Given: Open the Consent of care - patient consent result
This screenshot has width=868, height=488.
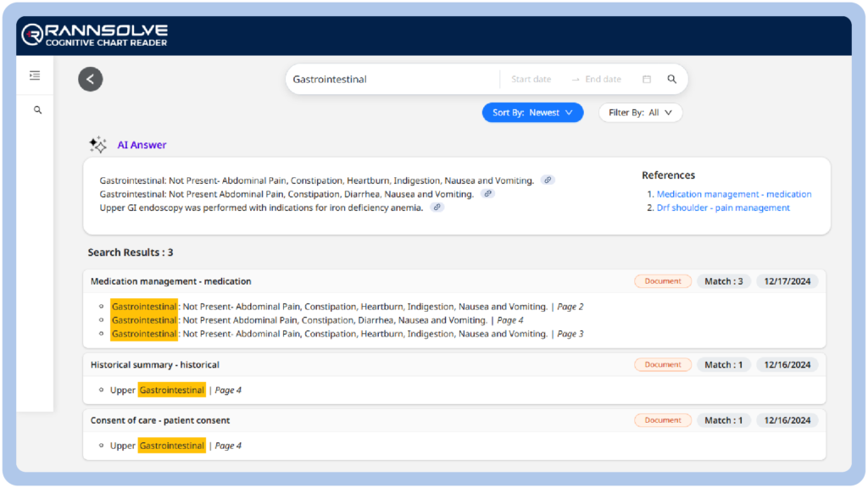Looking at the screenshot, I should pyautogui.click(x=160, y=420).
